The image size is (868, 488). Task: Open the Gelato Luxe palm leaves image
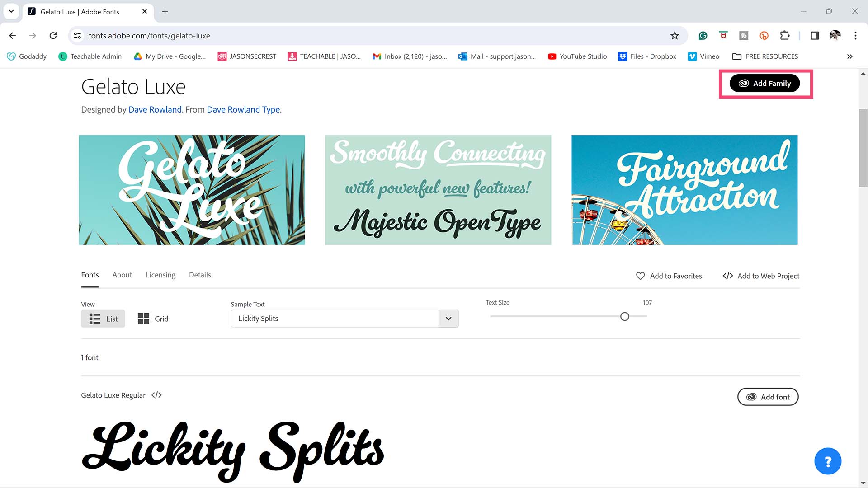click(192, 190)
